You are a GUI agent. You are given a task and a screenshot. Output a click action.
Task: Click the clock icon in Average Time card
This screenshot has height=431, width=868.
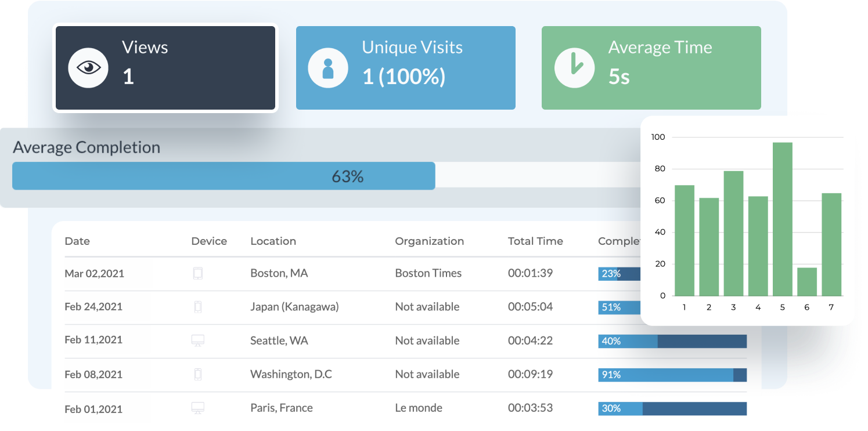click(574, 68)
